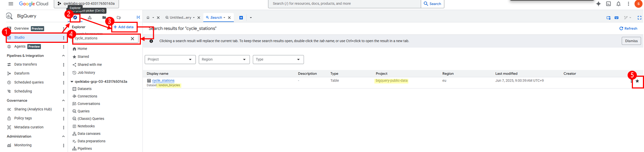Click the bigquery-public-data project cell
Screen dimensions: 644x152
point(392,81)
